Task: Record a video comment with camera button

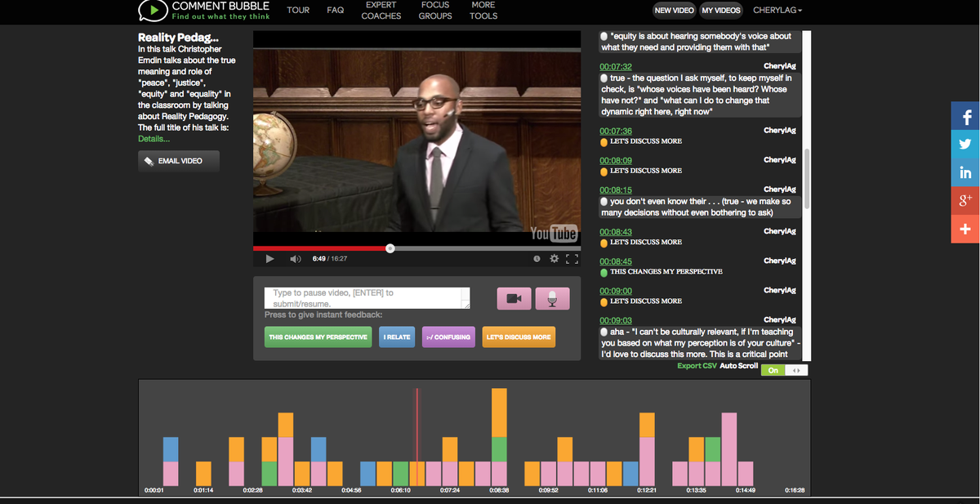Action: 514,299
